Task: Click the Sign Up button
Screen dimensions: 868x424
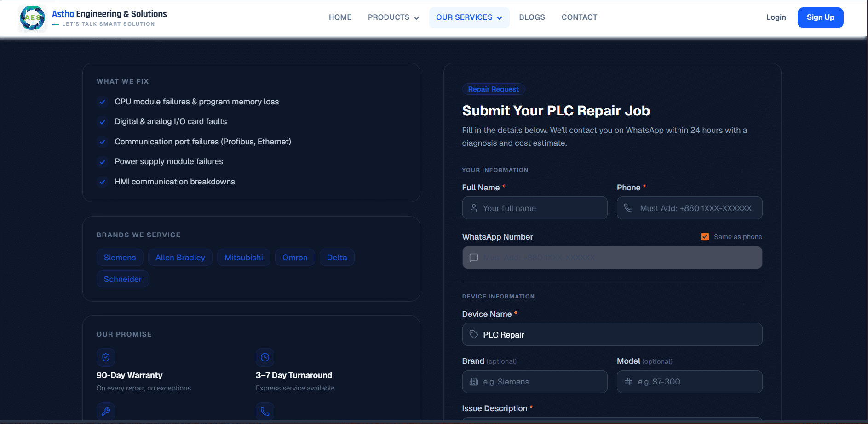Action: (820, 17)
